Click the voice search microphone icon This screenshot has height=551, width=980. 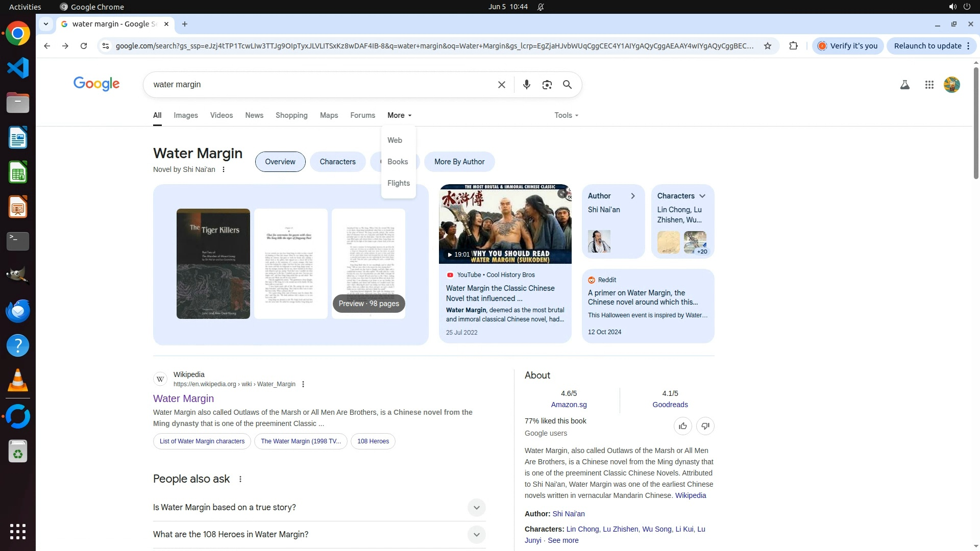(x=526, y=85)
